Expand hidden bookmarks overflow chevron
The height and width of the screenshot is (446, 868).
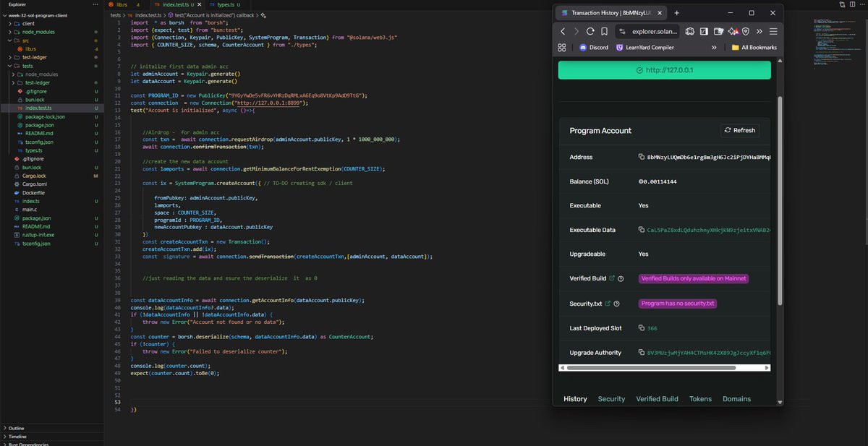click(x=714, y=47)
